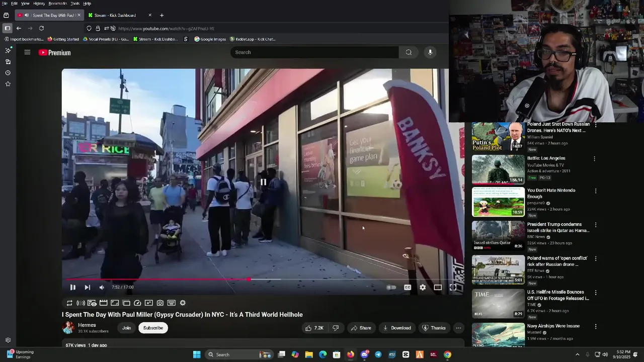Open the Windows Start menu
Screen dimensions: 644x362
pyautogui.click(x=197, y=354)
